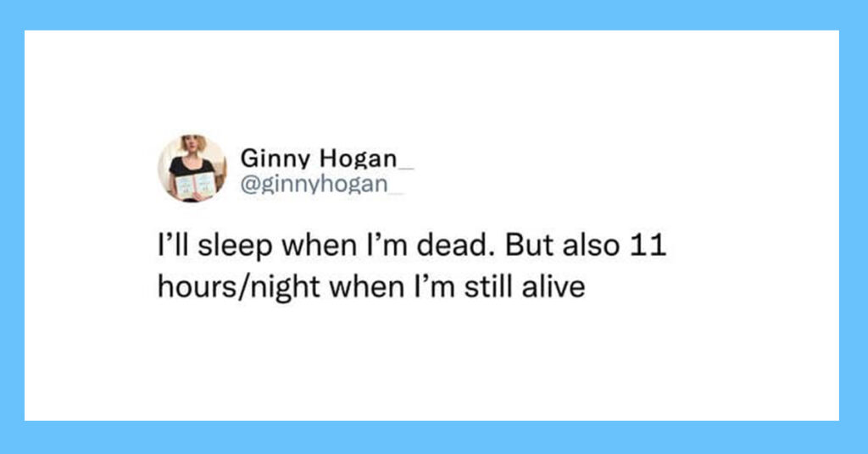Click the second line starting with hours/night

click(371, 287)
